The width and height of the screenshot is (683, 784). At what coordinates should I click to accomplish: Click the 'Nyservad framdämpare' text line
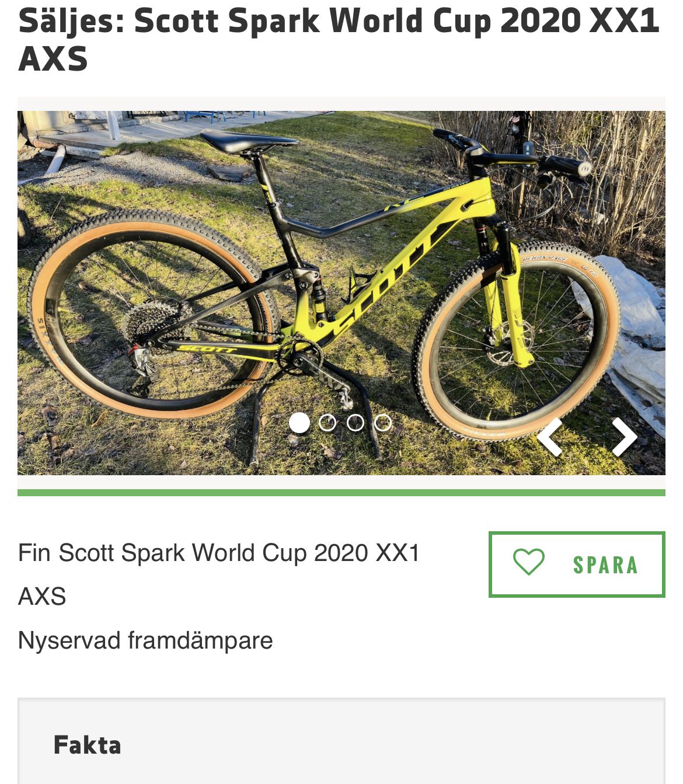145,640
